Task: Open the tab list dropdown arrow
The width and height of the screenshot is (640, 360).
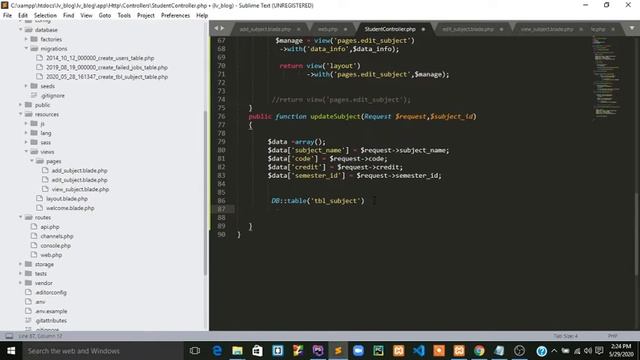Action: (631, 28)
